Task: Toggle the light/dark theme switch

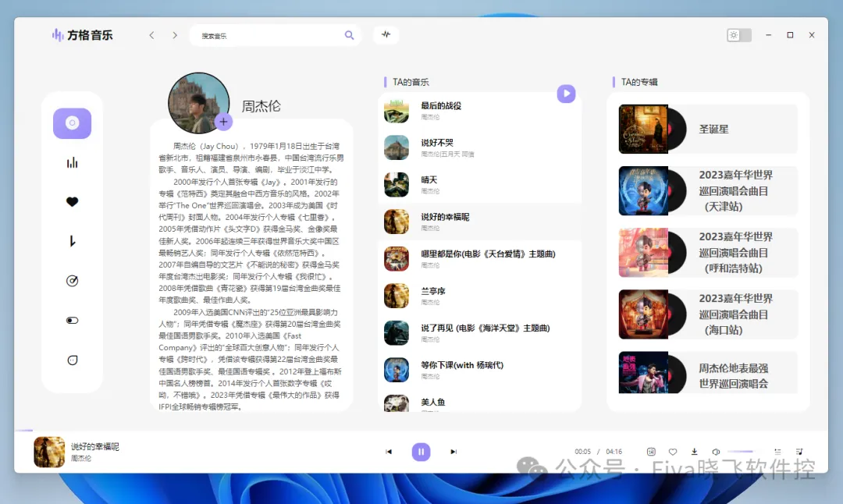Action: pos(739,35)
